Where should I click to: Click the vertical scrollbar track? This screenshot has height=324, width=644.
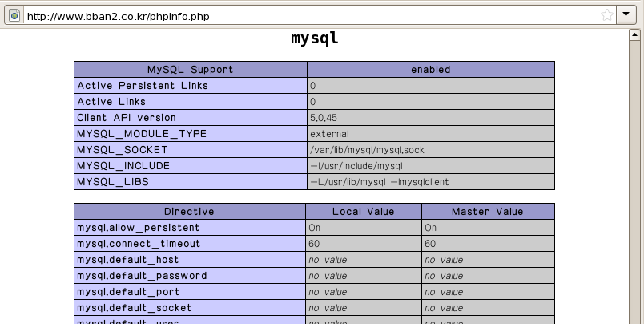click(634, 181)
